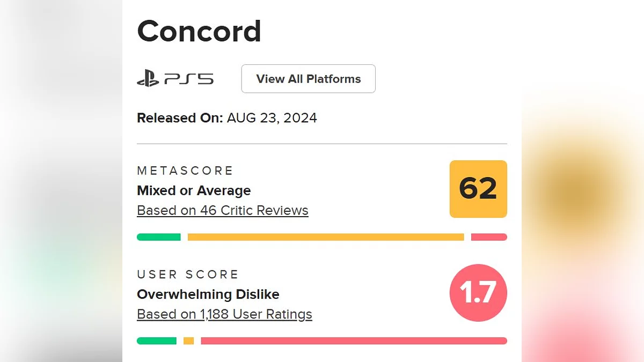Open the 46 Critic Reviews link
The image size is (644, 362).
coord(223,210)
